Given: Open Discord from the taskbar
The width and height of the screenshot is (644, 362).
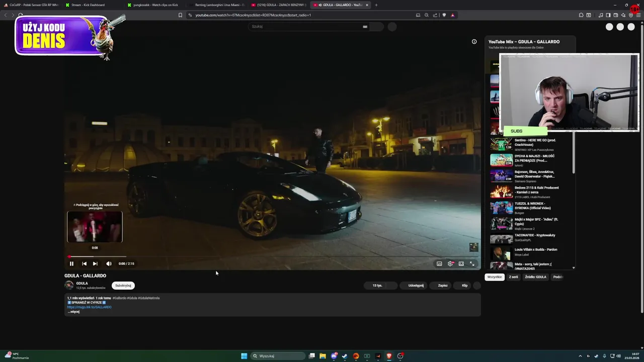Looking at the screenshot, I should pyautogui.click(x=334, y=356).
